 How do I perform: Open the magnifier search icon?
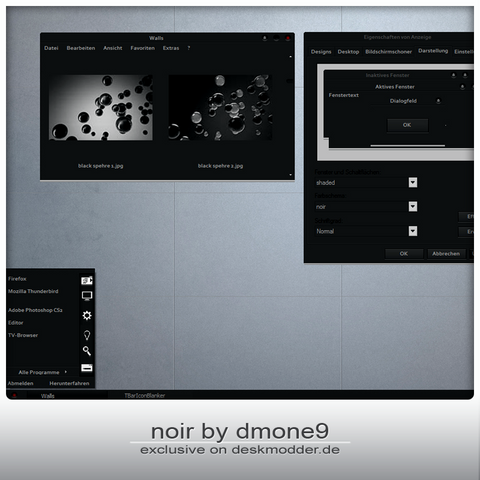(x=87, y=351)
